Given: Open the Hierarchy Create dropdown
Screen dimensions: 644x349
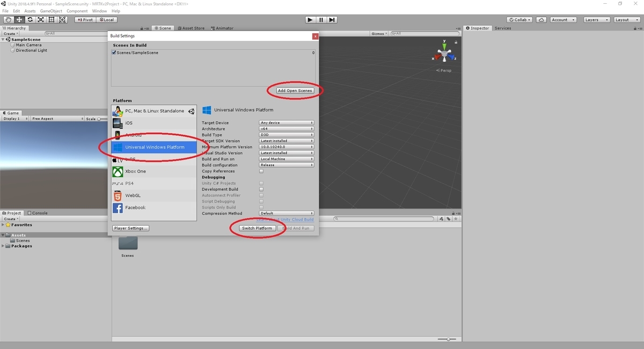Looking at the screenshot, I should click(10, 33).
